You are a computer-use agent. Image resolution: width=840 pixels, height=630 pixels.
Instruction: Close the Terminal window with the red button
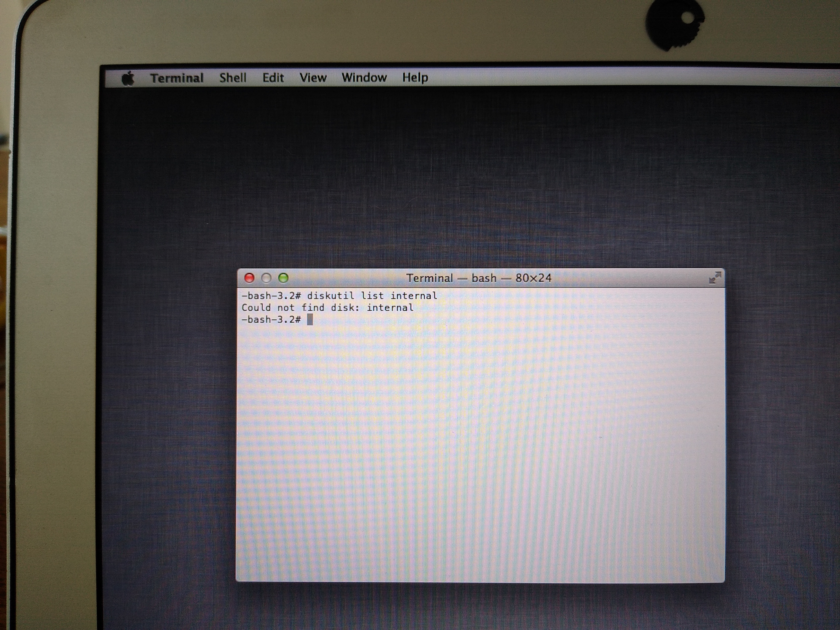[249, 278]
